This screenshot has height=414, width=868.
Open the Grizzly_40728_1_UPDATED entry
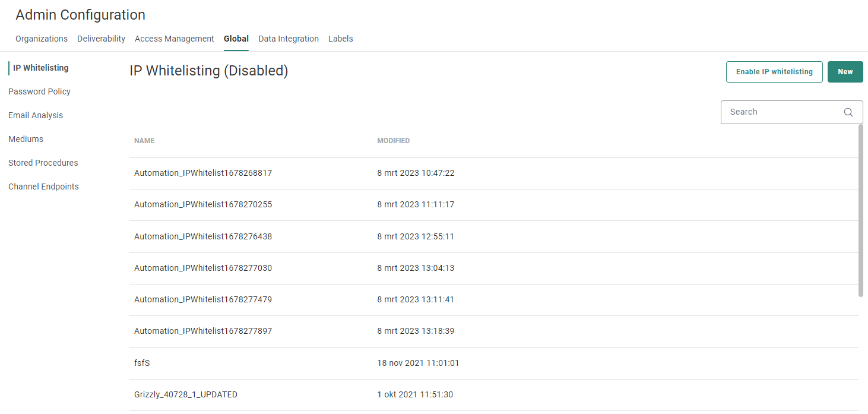tap(186, 394)
